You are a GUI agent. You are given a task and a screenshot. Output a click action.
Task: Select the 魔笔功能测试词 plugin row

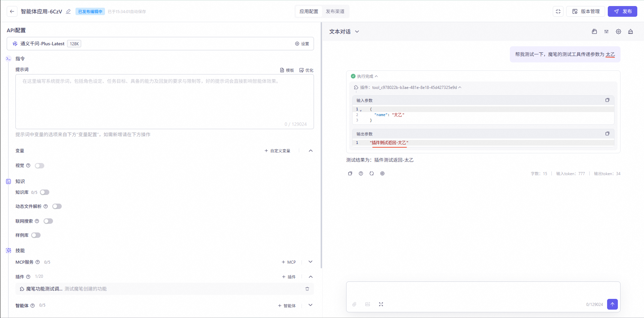[x=165, y=289]
